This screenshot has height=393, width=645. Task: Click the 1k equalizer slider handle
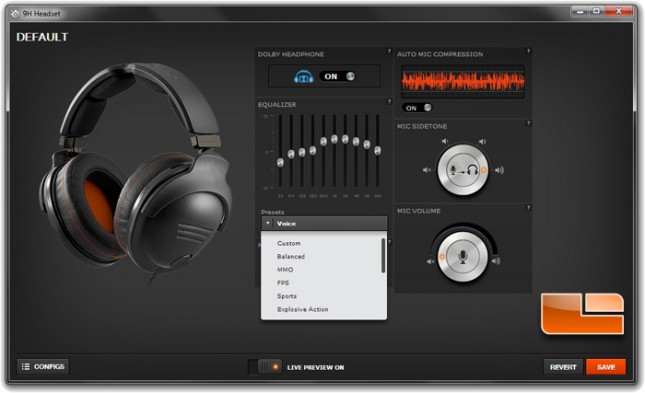coord(334,139)
